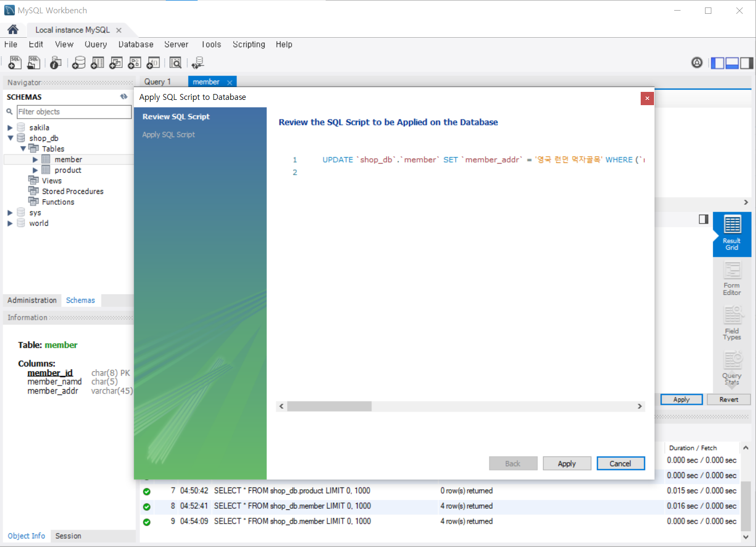Image resolution: width=756 pixels, height=547 pixels.
Task: Open the File menu
Action: tap(11, 45)
